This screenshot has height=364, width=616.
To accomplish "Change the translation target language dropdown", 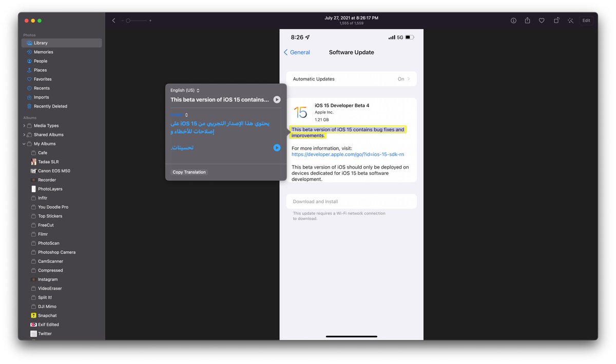I will pos(179,115).
